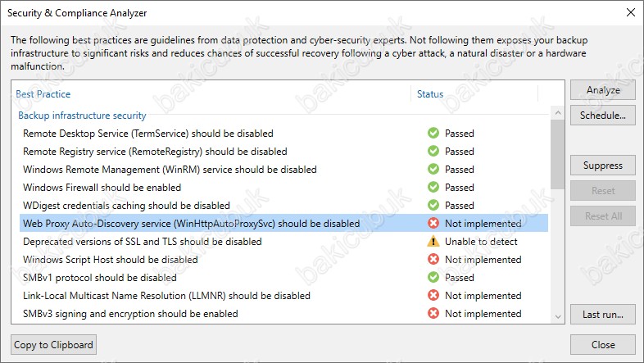
Task: Copy results with Copy to Clipboard
Action: 53,344
